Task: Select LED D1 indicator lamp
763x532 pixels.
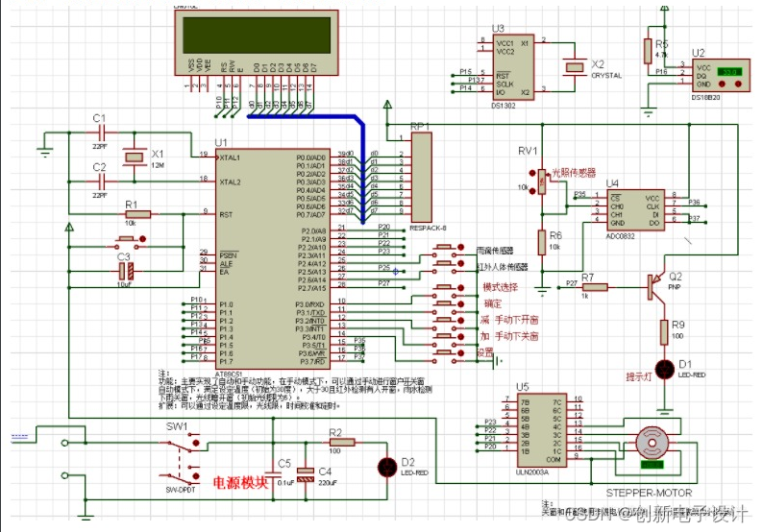Action: click(665, 370)
